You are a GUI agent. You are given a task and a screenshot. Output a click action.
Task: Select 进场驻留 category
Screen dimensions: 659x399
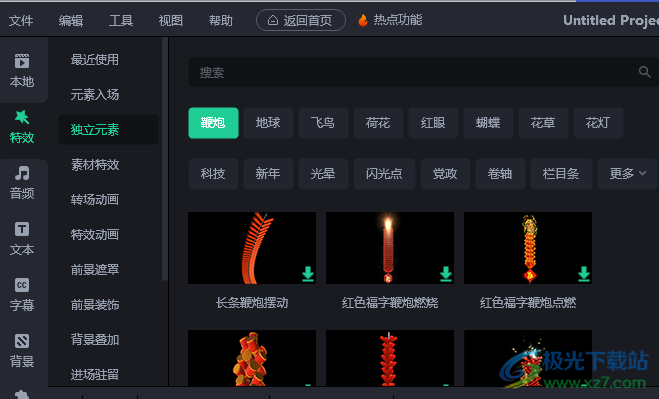pos(95,374)
